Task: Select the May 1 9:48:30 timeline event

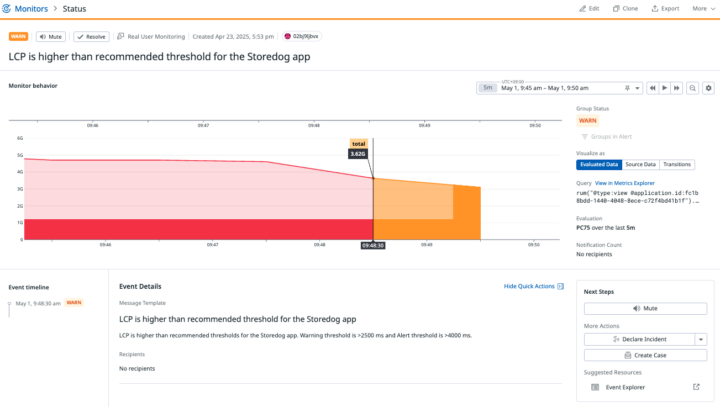Action: [37, 303]
